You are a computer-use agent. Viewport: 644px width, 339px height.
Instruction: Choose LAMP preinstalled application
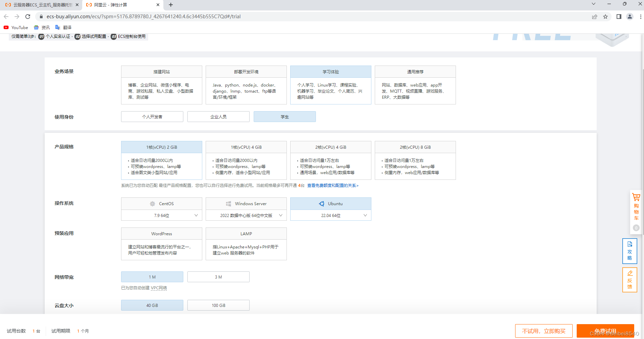coord(246,244)
